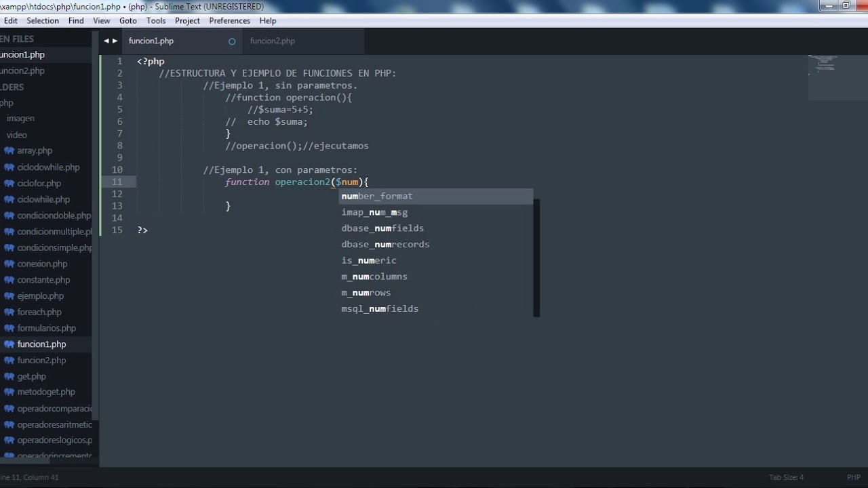Click the unsaved circle on funcion1.php tab
The height and width of the screenshot is (488, 868).
pyautogui.click(x=232, y=41)
